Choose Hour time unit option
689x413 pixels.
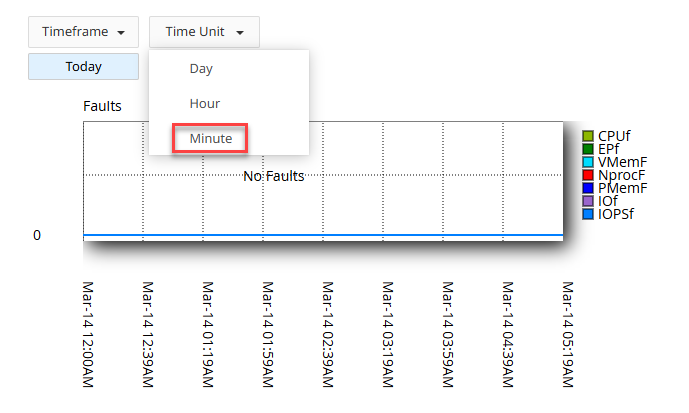(x=204, y=103)
